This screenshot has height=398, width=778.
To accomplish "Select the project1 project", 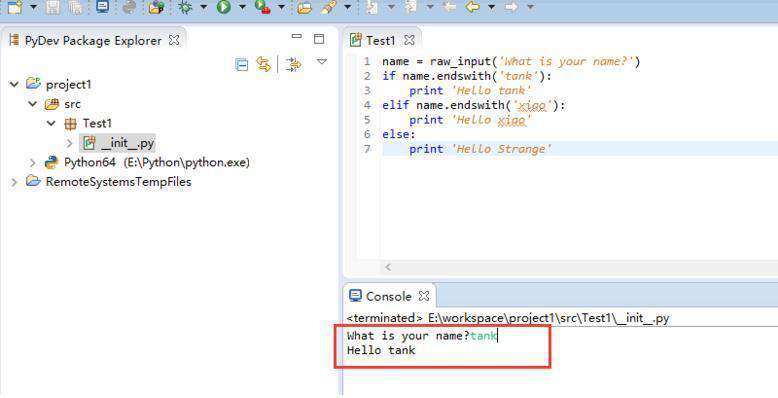I will pyautogui.click(x=68, y=84).
